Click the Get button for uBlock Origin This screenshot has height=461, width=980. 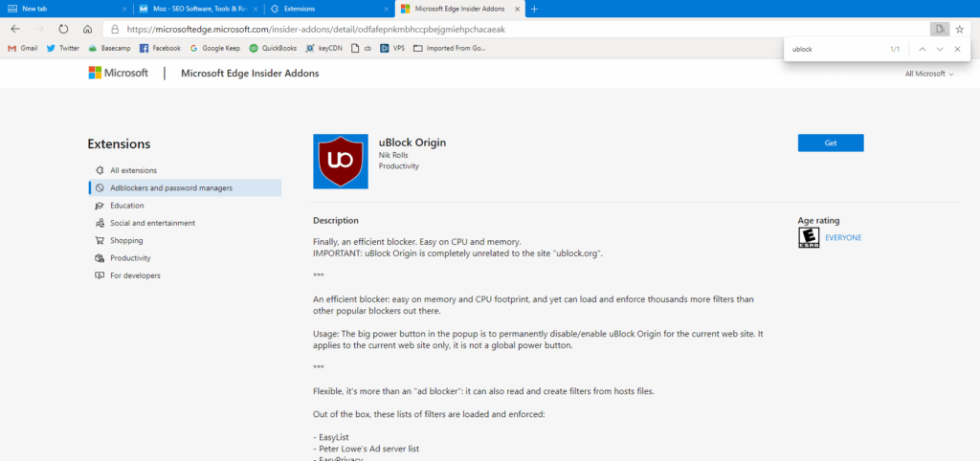[831, 143]
